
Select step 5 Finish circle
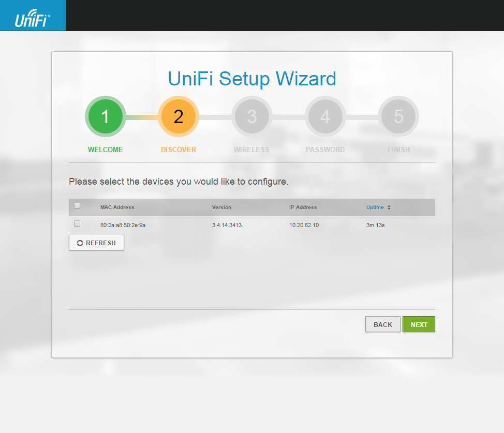pos(398,116)
